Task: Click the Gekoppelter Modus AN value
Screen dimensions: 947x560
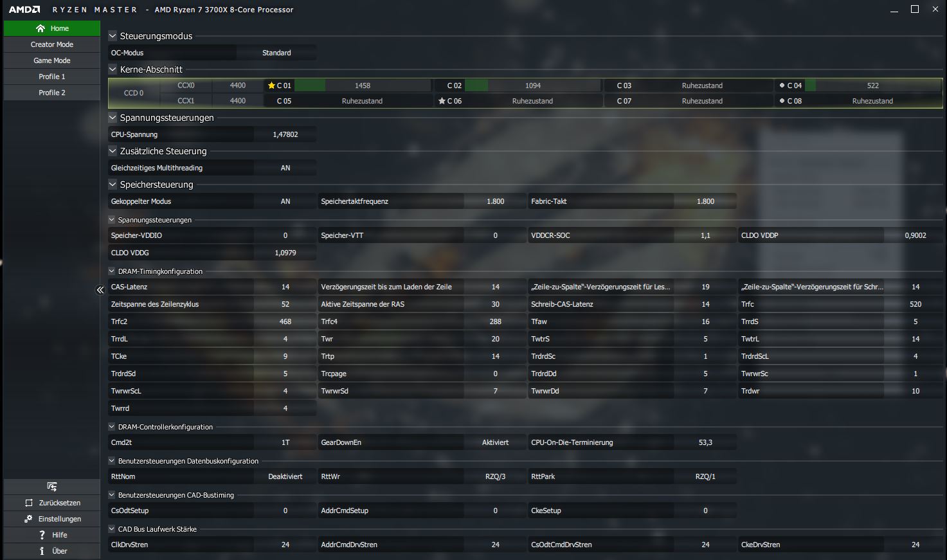Action: pos(285,201)
